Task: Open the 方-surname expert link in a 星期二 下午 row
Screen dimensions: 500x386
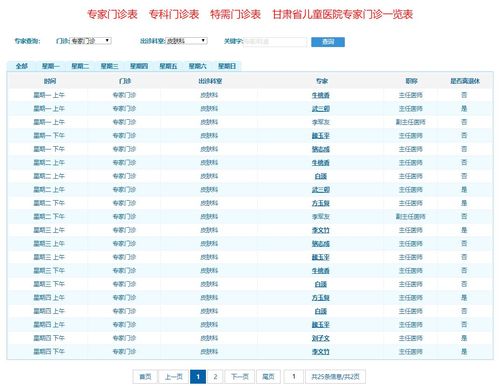Action: (321, 203)
